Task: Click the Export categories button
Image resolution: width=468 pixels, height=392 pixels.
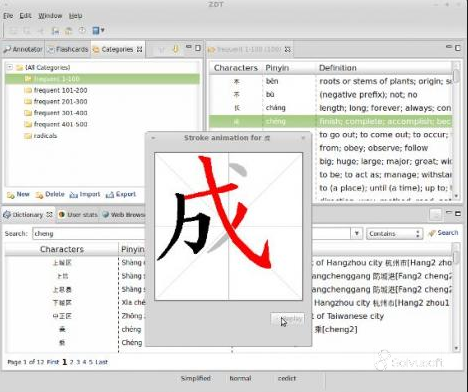Action: pyautogui.click(x=121, y=194)
